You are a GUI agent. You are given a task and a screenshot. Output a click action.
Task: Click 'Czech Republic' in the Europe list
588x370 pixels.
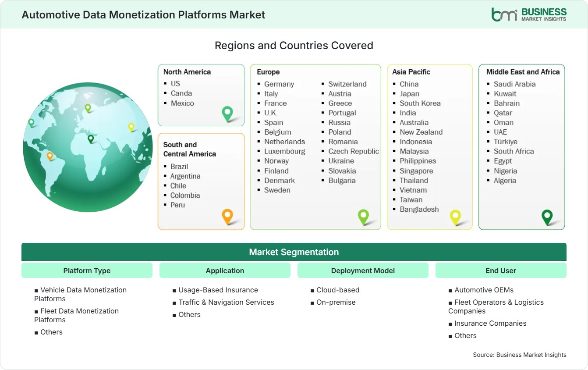click(x=354, y=152)
